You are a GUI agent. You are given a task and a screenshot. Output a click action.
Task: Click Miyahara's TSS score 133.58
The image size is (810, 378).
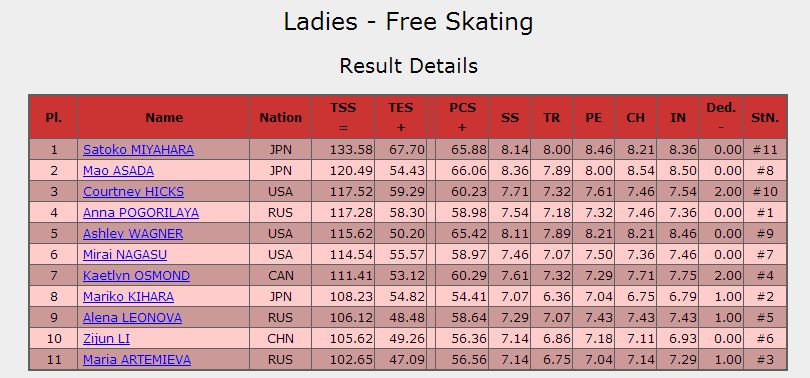351,150
